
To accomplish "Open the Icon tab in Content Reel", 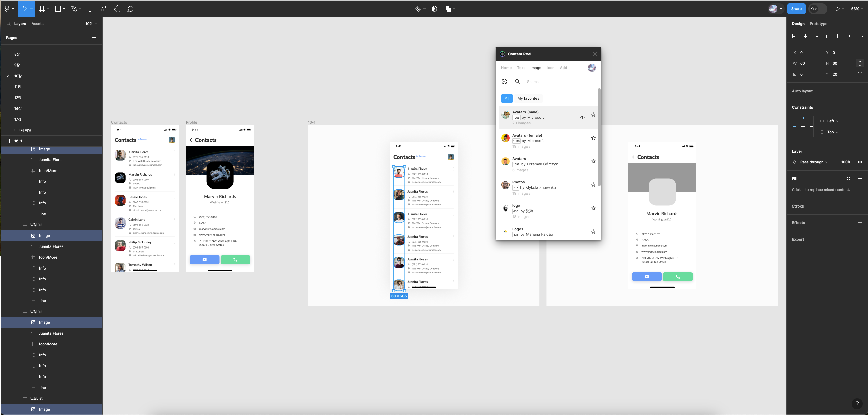I will pos(550,68).
